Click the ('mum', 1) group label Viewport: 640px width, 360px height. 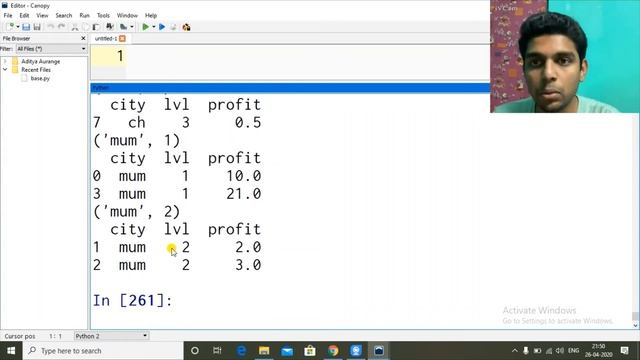[137, 140]
